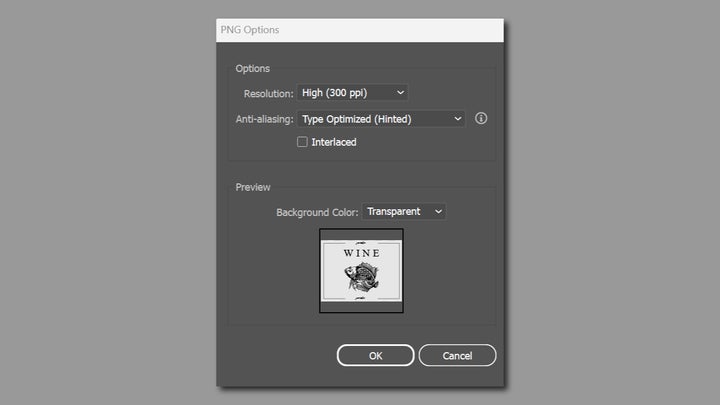
Task: Click the PNG Options title bar
Action: (x=360, y=30)
